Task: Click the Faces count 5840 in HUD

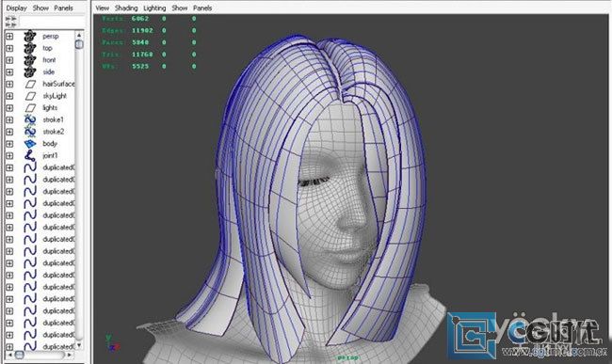Action: click(x=140, y=42)
